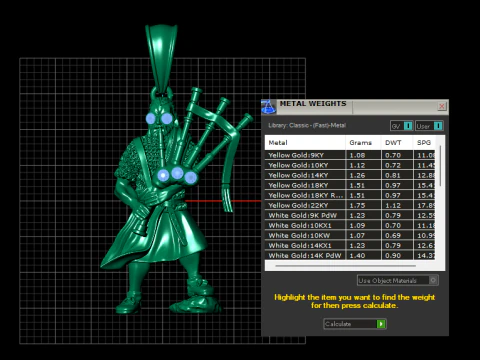The image size is (480, 360).
Task: Click the 0.72 DWT cell
Action: click(x=397, y=165)
